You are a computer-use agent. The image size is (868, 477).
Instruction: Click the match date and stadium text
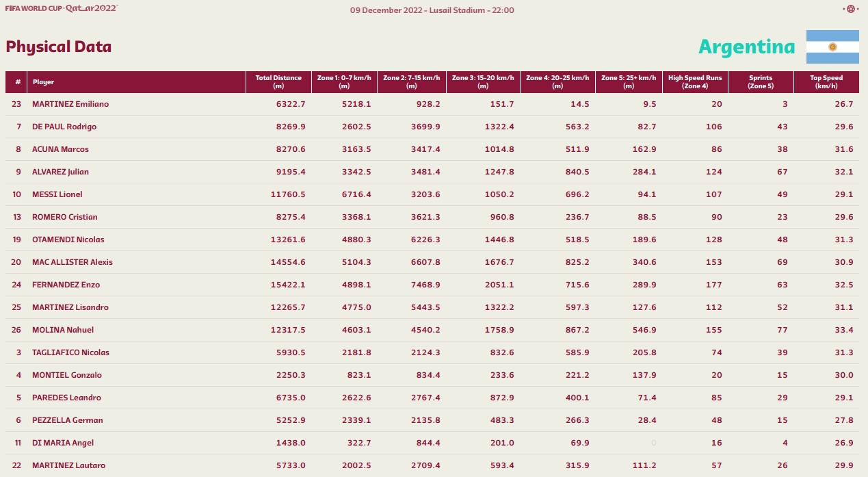tap(432, 10)
